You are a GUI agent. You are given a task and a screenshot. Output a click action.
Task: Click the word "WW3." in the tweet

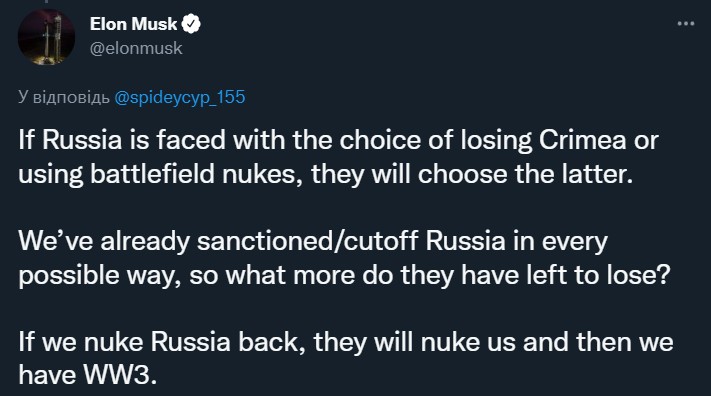point(120,376)
